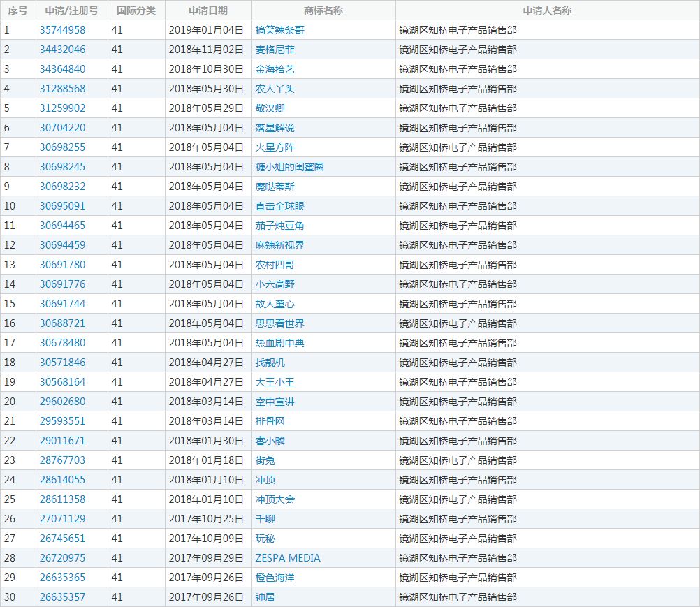
Task: Open registration number 30688721
Action: (62, 323)
